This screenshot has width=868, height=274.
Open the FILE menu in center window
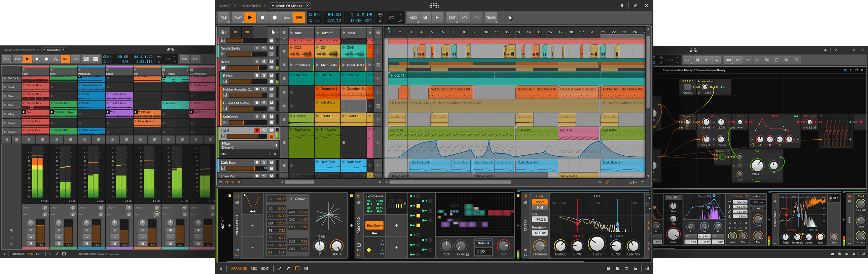223,17
